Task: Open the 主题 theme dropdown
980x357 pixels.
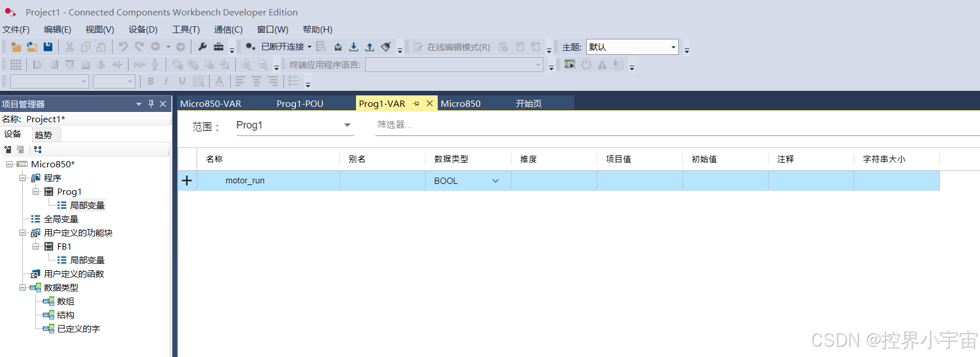Action: 632,47
